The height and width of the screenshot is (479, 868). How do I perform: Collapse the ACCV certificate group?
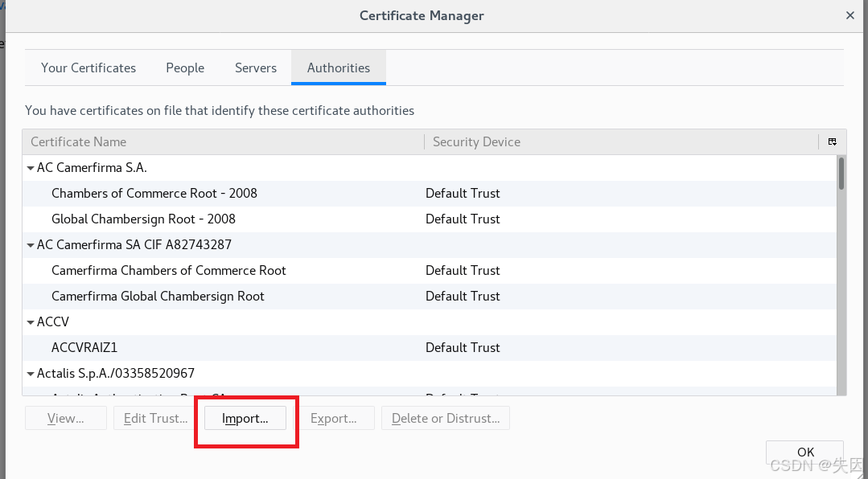coord(31,322)
